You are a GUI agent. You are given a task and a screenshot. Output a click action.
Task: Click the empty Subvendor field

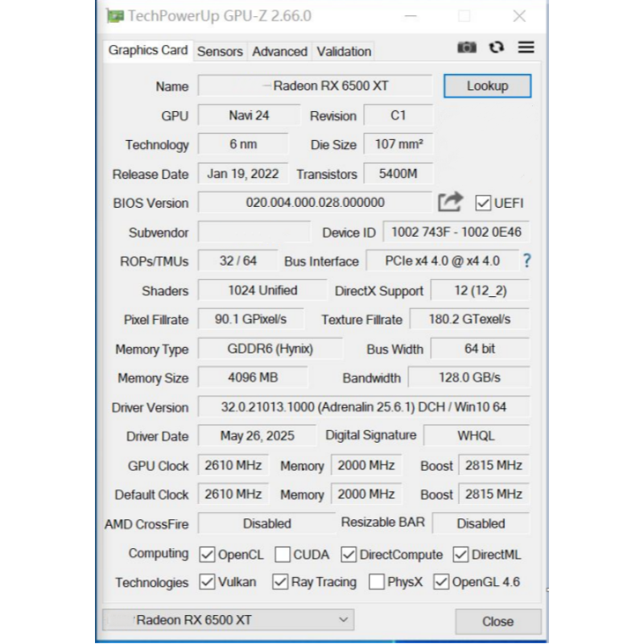coord(254,232)
